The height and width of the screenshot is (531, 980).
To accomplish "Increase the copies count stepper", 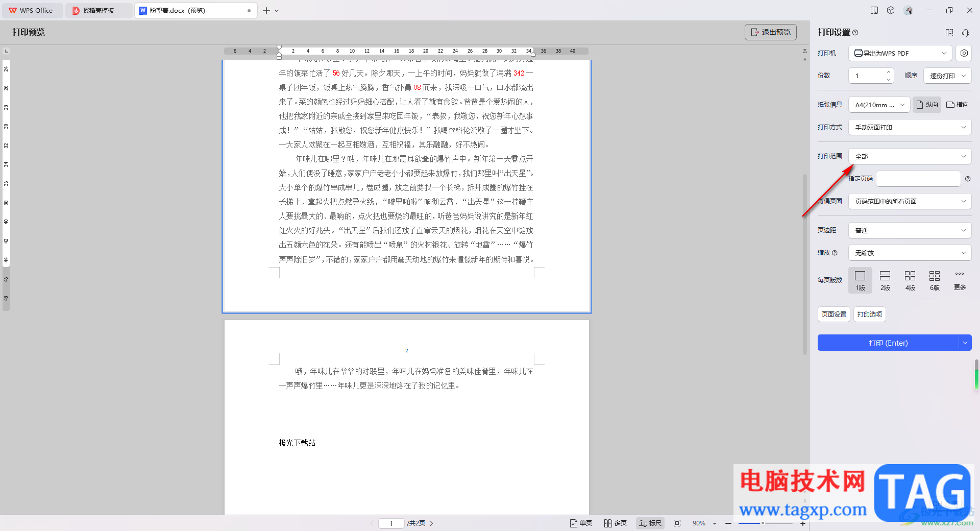I will coord(889,72).
